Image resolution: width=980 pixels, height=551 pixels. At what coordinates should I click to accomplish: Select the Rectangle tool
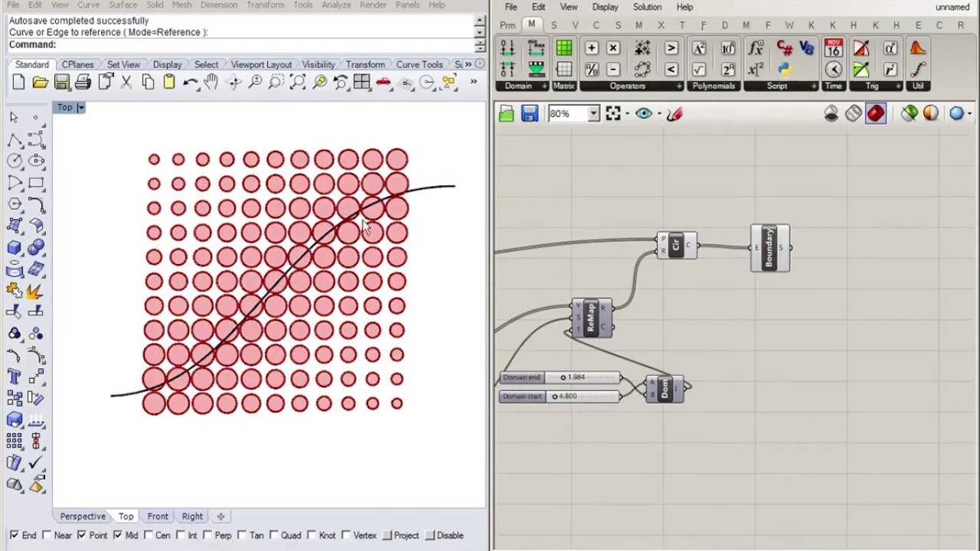pos(36,183)
